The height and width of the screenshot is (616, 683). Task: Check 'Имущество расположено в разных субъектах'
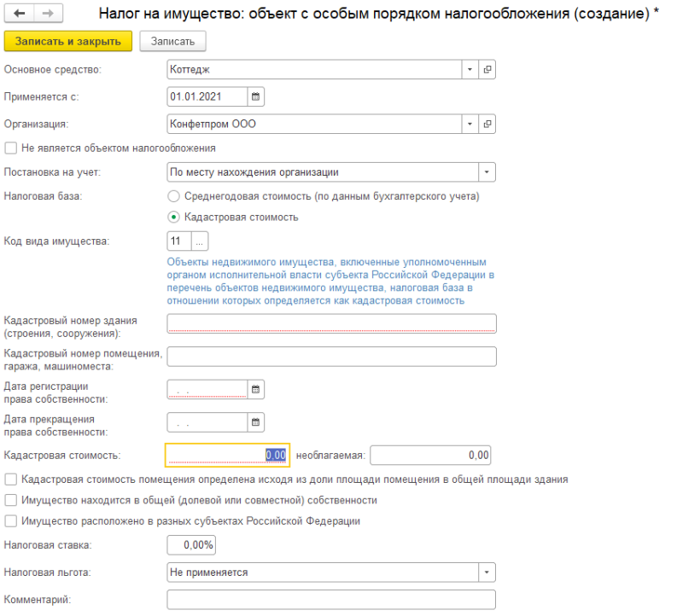click(x=11, y=521)
